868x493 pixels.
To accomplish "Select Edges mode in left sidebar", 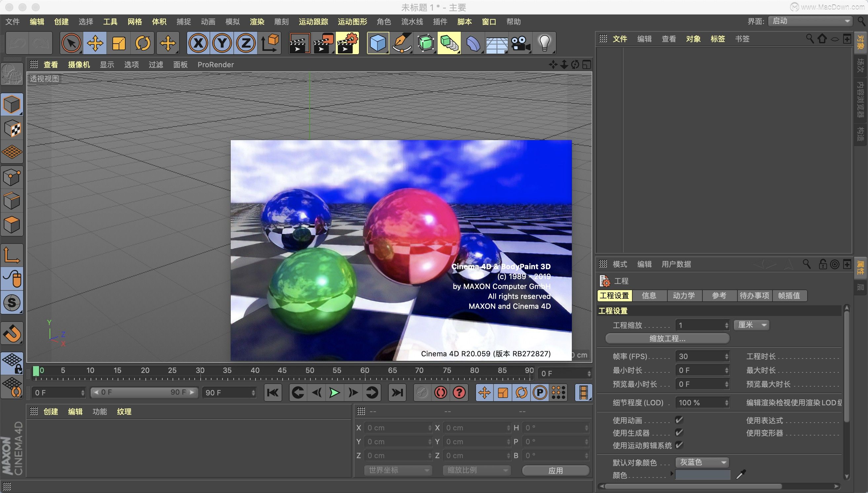I will coord(12,201).
